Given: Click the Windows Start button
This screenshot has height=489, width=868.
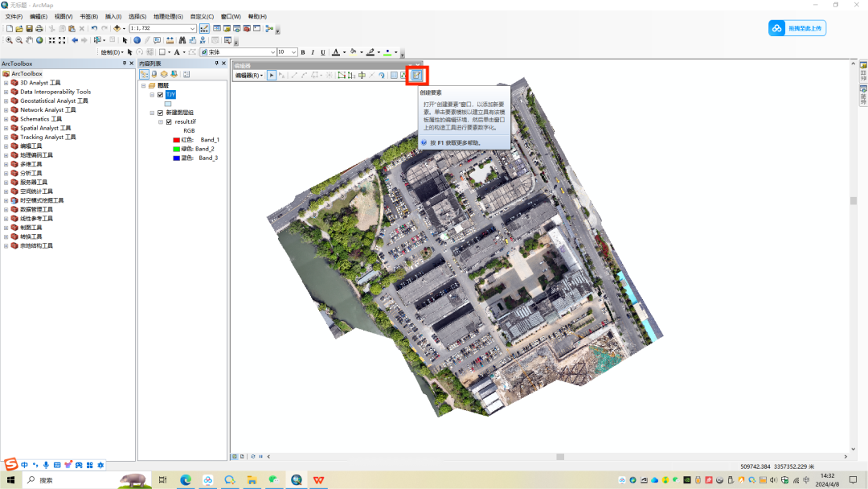Looking at the screenshot, I should [10, 480].
